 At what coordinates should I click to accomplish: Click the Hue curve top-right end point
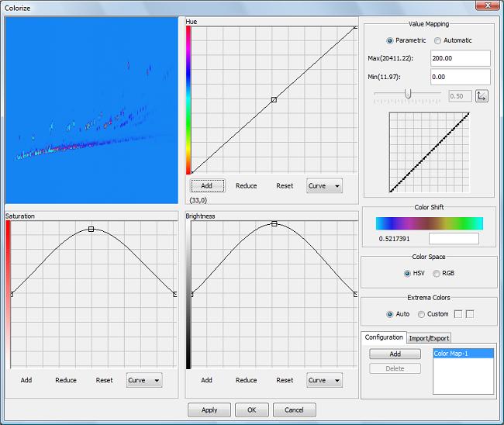(x=355, y=27)
